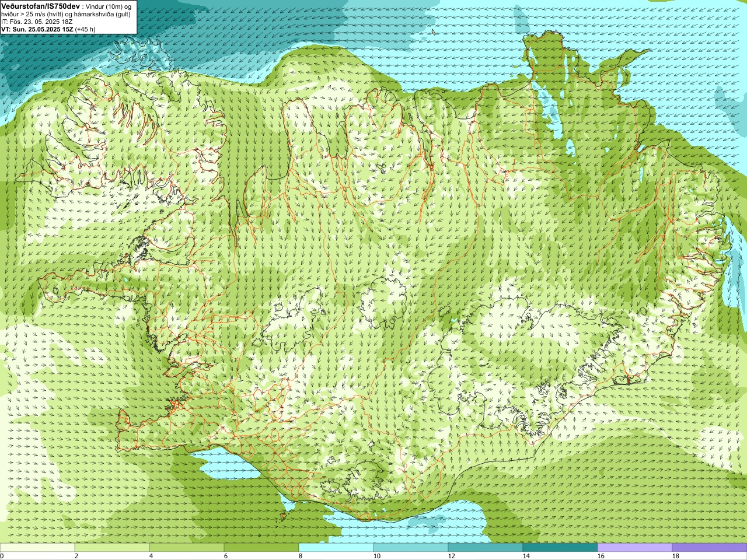Select the light yellow-green 2–4 legend swatch
This screenshot has width=747, height=560.
(112, 548)
